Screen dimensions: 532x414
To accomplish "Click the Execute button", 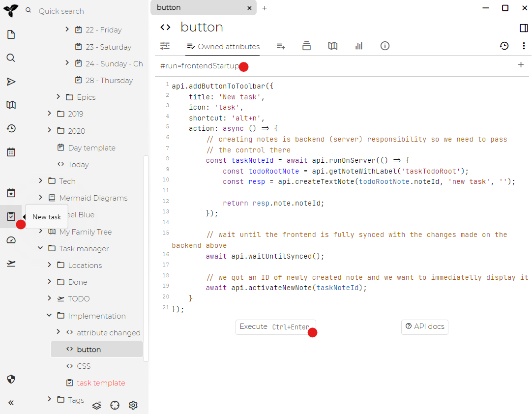I will 274,327.
